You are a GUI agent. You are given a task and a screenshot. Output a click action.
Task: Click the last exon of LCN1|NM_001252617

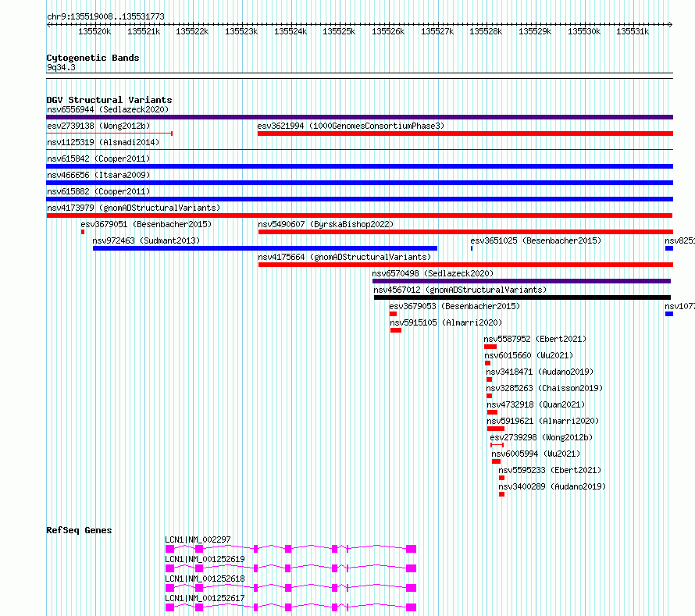pyautogui.click(x=412, y=607)
